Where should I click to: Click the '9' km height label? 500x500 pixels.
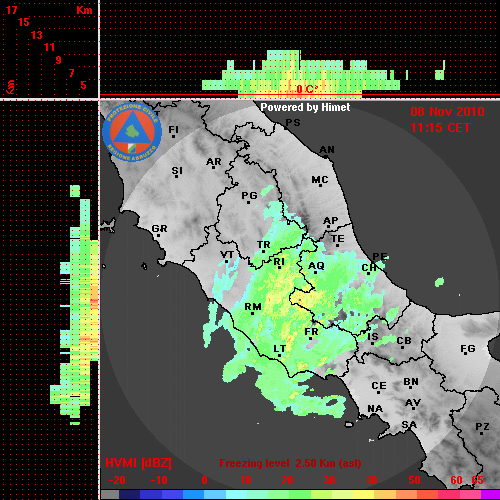(x=59, y=60)
